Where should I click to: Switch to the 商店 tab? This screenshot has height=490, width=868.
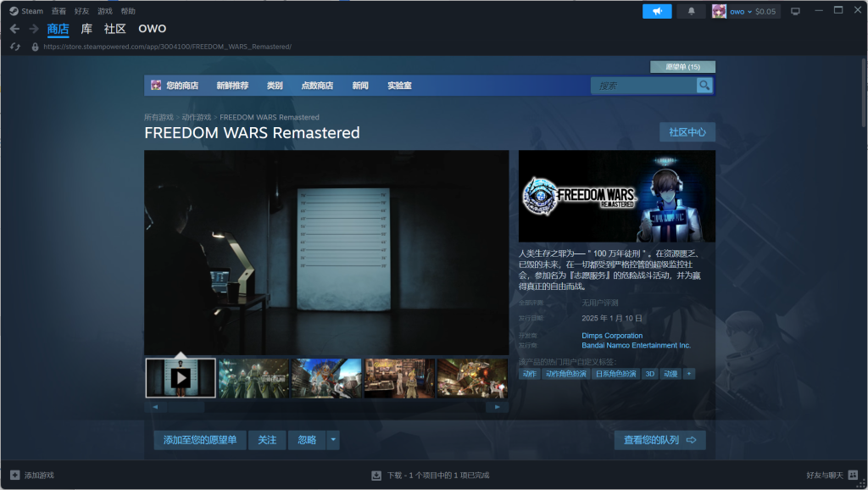click(58, 29)
